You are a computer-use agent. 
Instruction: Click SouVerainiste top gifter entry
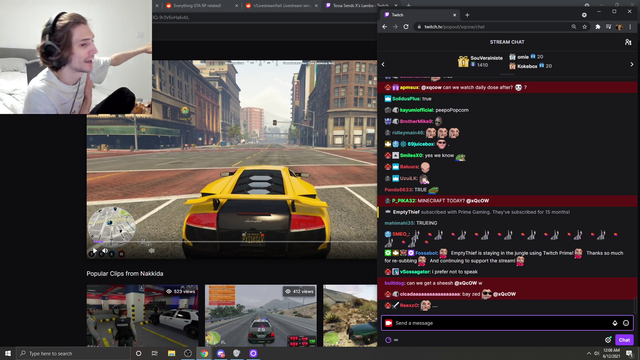[x=480, y=61]
